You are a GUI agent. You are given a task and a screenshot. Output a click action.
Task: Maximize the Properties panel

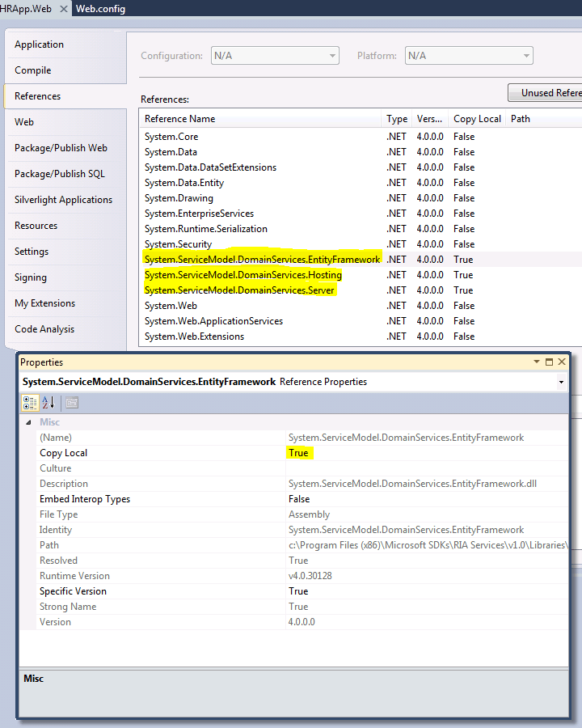click(550, 362)
